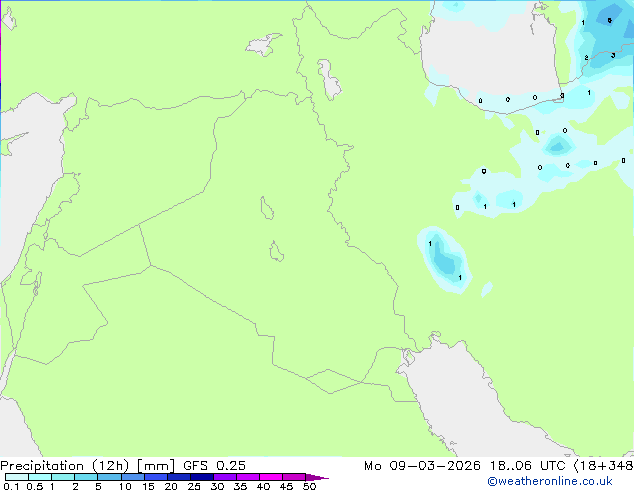Choose the 25–30 mm navy legend swatch

(202, 477)
